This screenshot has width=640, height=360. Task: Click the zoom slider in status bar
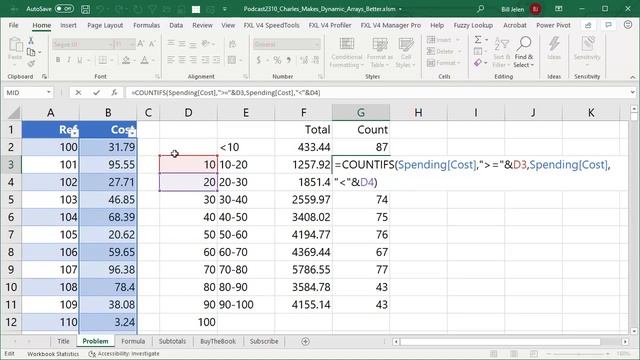point(578,354)
